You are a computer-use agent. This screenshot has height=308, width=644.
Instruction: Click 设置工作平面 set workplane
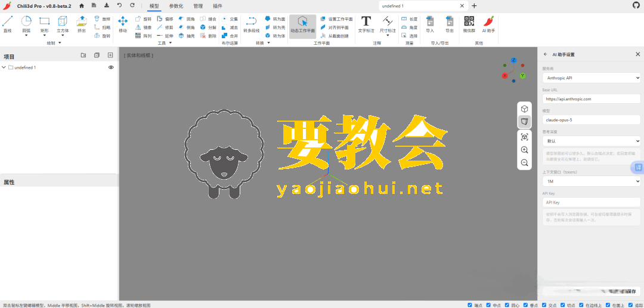[x=336, y=19]
